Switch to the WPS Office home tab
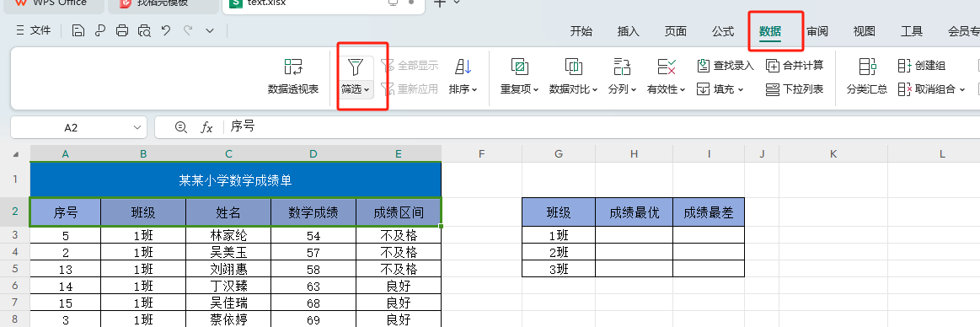 coord(52,3)
